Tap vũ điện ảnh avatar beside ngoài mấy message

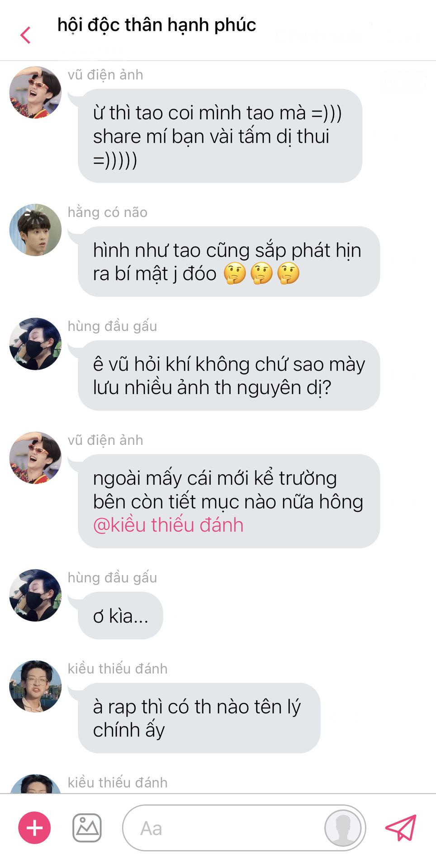[x=35, y=458]
